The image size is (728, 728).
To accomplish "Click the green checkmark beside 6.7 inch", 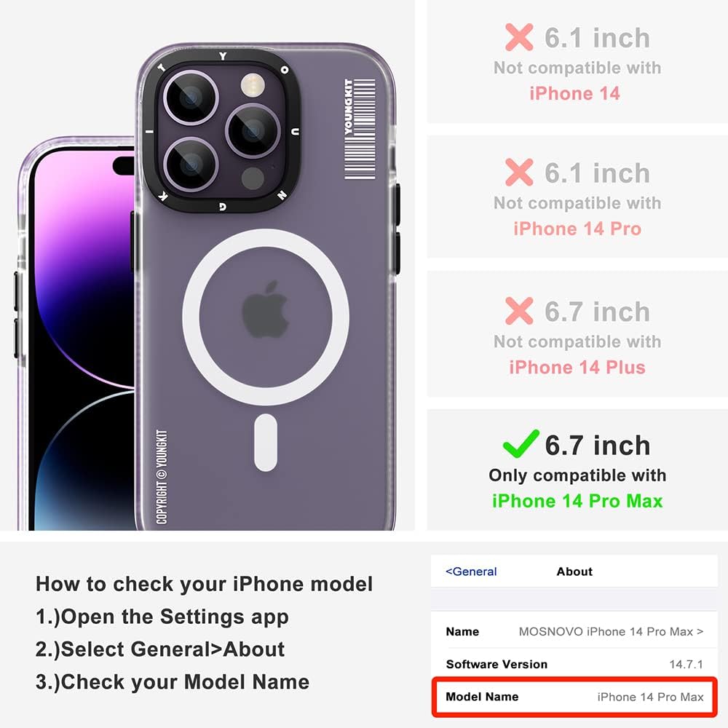I will click(521, 443).
